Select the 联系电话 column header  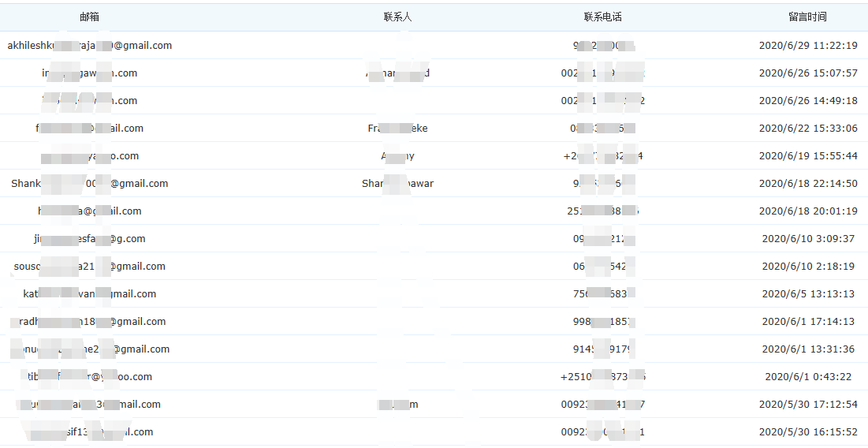pyautogui.click(x=602, y=17)
